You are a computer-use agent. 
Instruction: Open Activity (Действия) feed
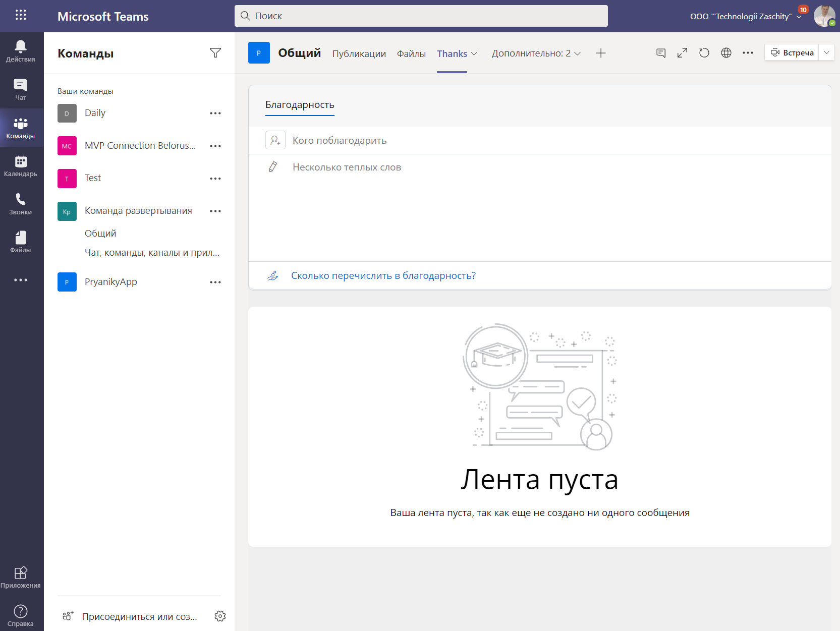[x=21, y=51]
